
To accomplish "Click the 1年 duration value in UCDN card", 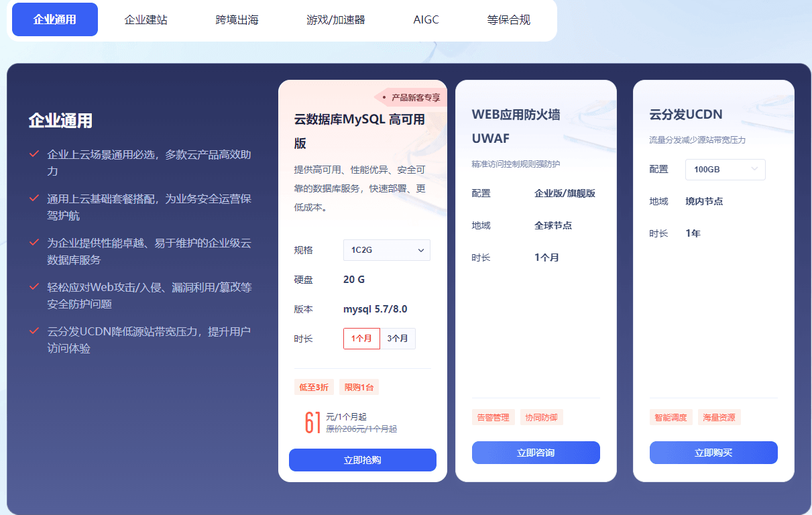I will click(x=693, y=233).
